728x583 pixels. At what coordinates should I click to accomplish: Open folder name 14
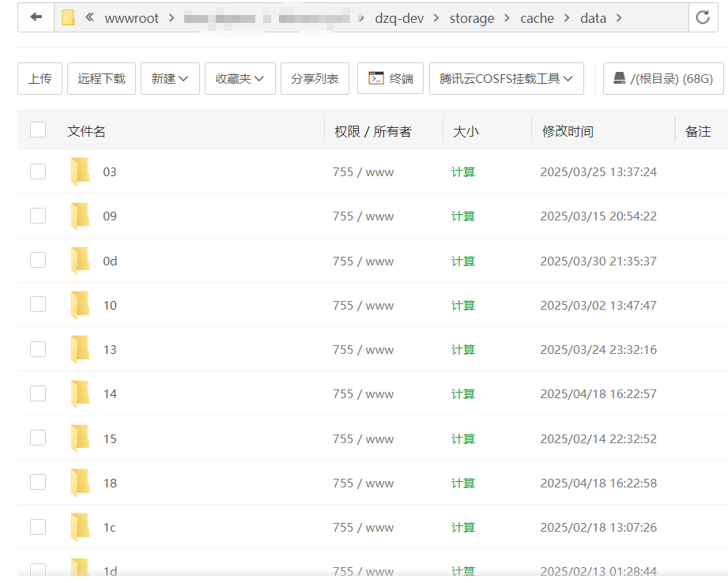pos(110,394)
